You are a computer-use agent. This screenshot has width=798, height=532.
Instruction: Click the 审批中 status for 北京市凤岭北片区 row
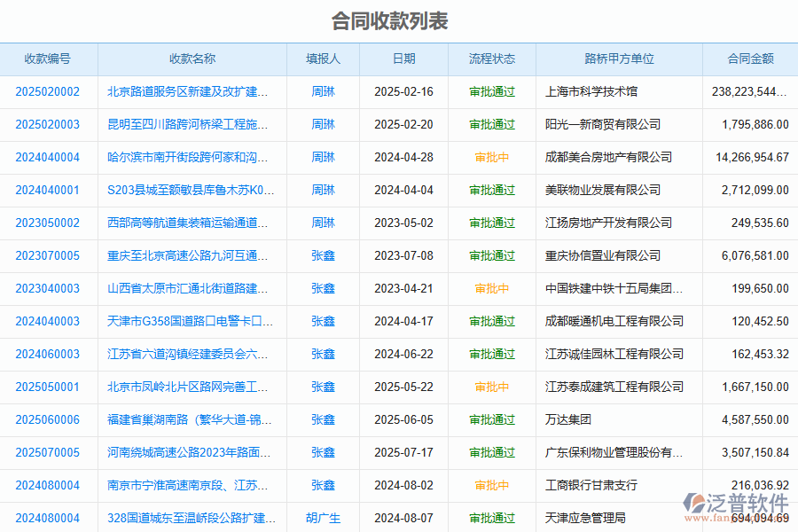[x=492, y=387]
